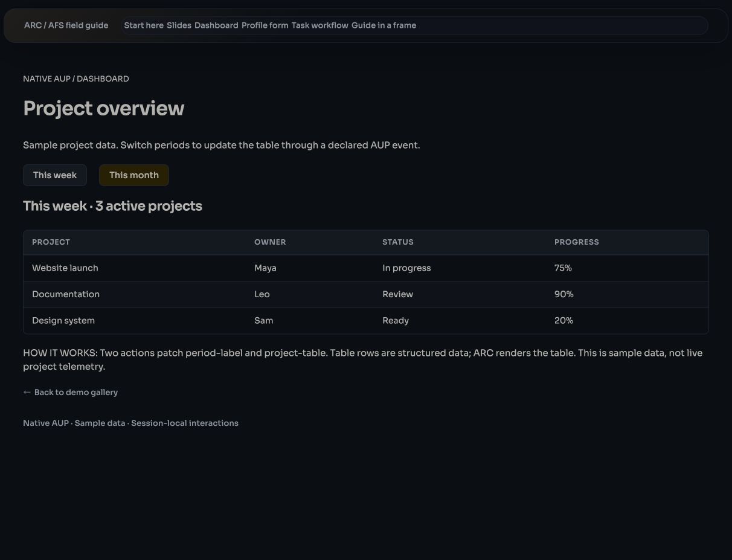Image resolution: width=732 pixels, height=560 pixels.
Task: Click the Sample project data description line
Action: pyautogui.click(x=222, y=146)
